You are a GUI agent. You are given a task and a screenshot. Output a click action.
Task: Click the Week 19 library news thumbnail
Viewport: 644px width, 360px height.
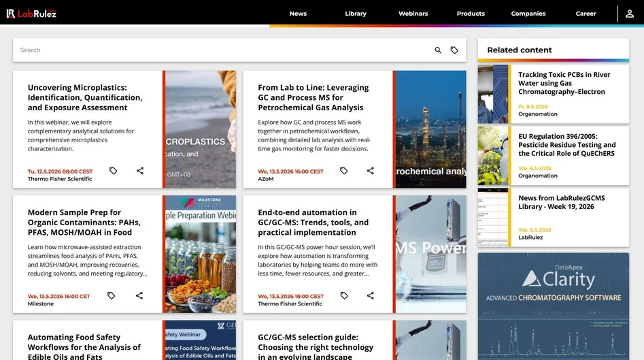point(493,217)
